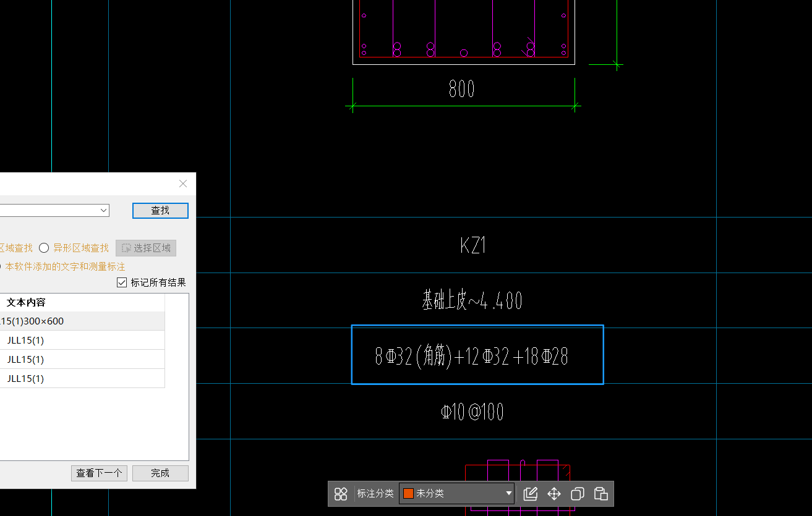Select the 异形区域查找 radio button
The width and height of the screenshot is (812, 516).
coord(44,248)
